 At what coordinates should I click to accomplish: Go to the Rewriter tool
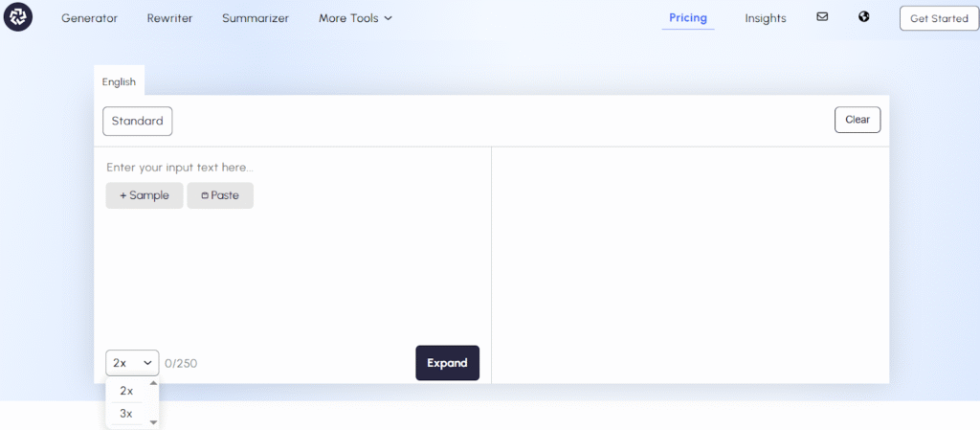pos(169,18)
